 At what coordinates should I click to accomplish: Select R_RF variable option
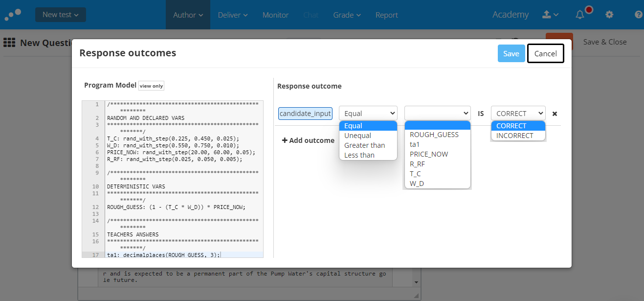pos(438,164)
